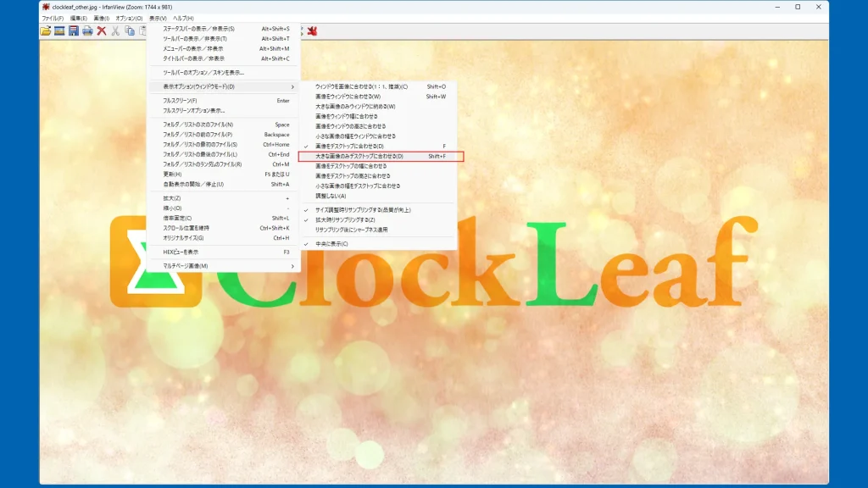The height and width of the screenshot is (488, 868).
Task: Select 画像をウィンドウの高さに合わせる
Action: coord(379,127)
